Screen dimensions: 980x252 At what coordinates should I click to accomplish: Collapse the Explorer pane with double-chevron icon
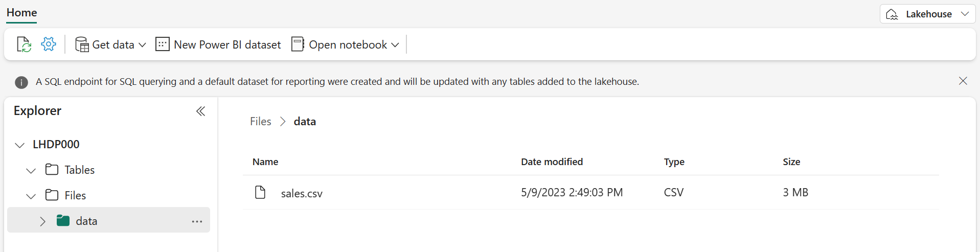200,111
